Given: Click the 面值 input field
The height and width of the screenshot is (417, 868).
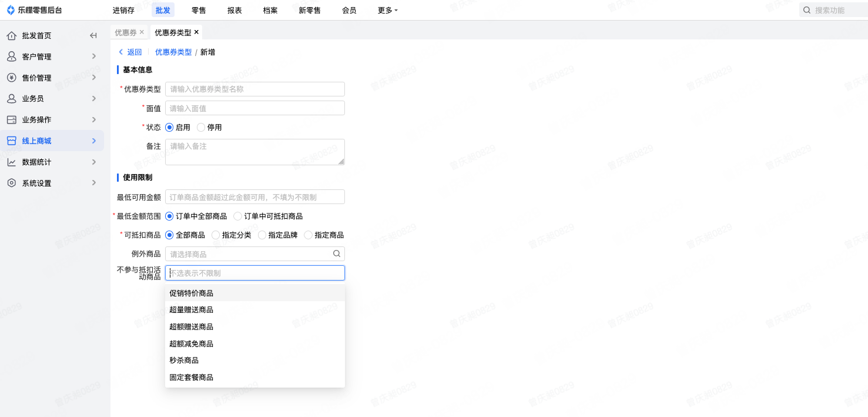Looking at the screenshot, I should point(255,108).
